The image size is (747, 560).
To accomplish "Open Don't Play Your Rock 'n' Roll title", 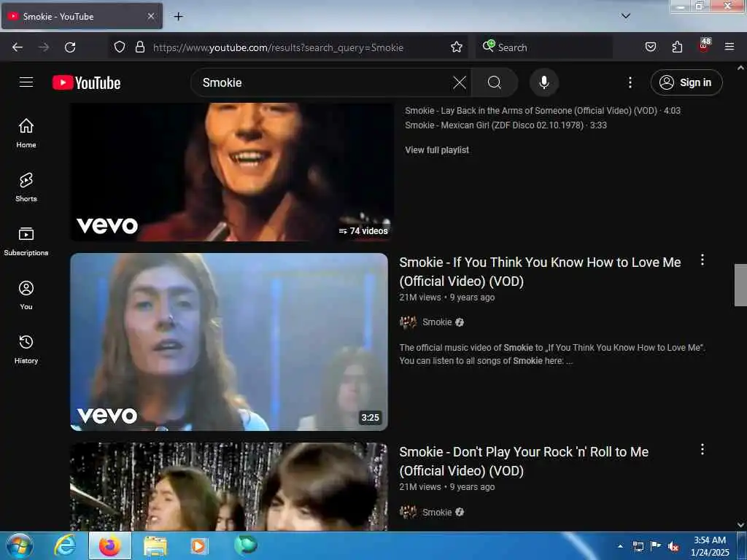I will tap(524, 461).
